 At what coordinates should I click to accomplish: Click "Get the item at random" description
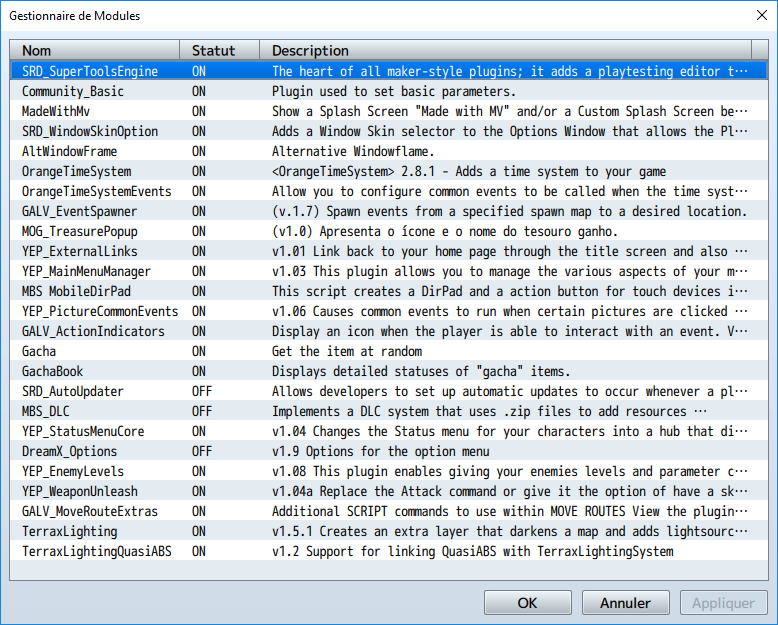coord(347,351)
